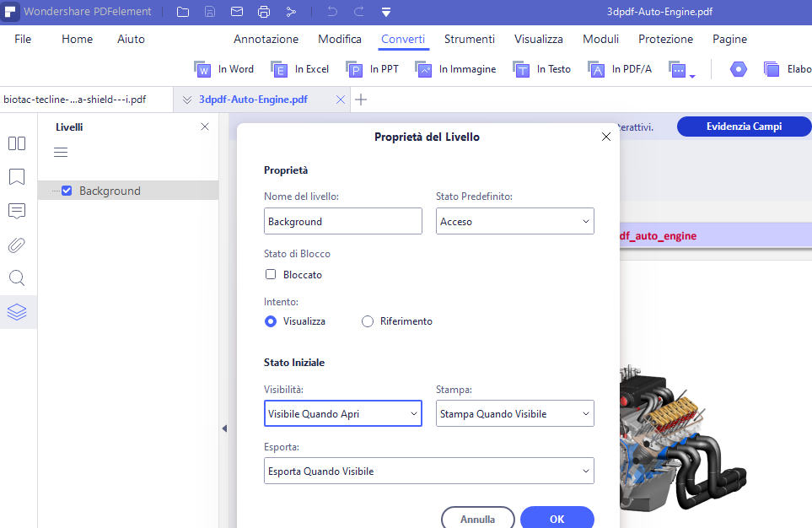Enable the Bloccato checkbox
This screenshot has width=812, height=528.
pos(271,274)
